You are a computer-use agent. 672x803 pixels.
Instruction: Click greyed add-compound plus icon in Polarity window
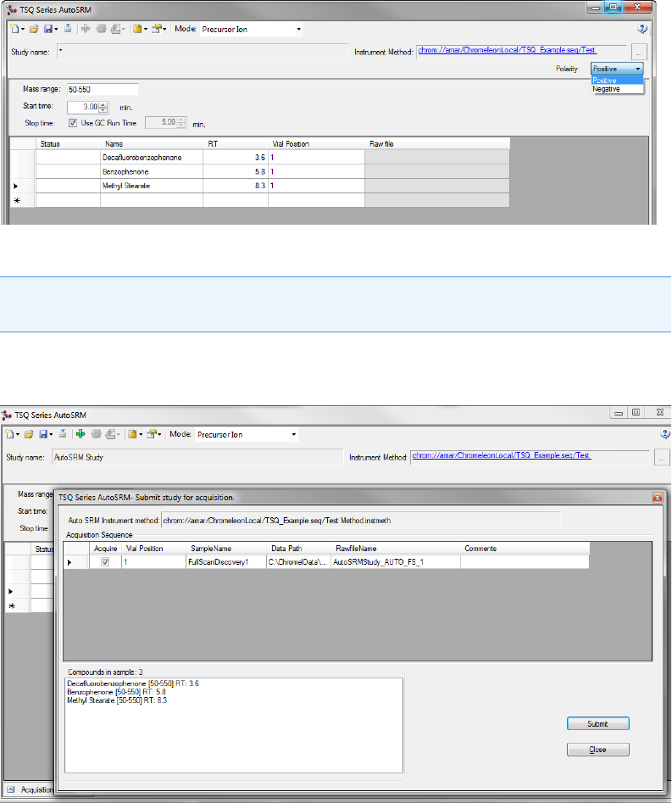click(86, 29)
